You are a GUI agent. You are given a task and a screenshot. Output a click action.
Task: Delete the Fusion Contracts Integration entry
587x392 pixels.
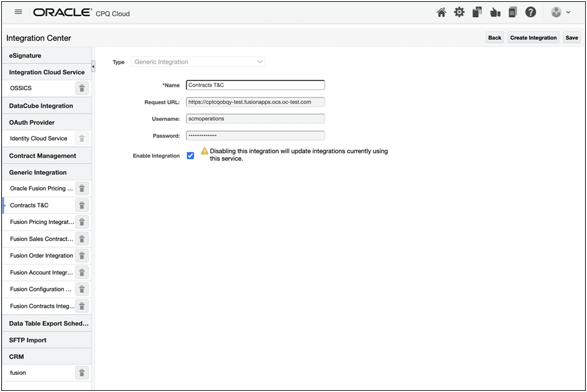(82, 306)
